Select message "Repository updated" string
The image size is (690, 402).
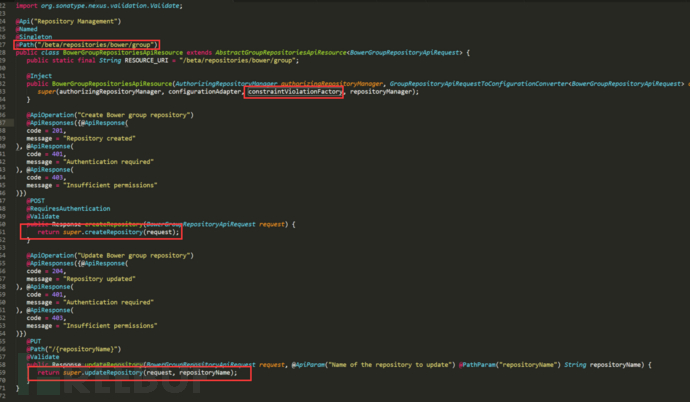[x=99, y=279]
